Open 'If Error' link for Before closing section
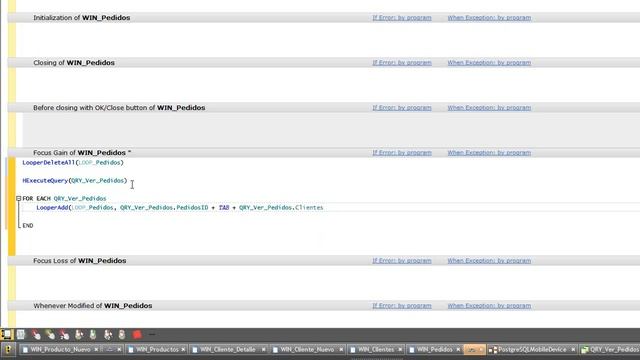 tap(402, 108)
